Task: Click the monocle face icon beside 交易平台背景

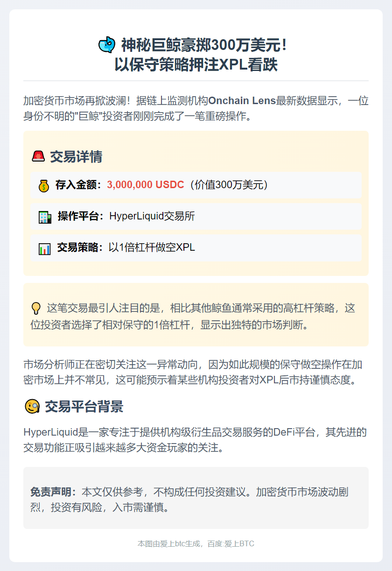Action: point(32,406)
